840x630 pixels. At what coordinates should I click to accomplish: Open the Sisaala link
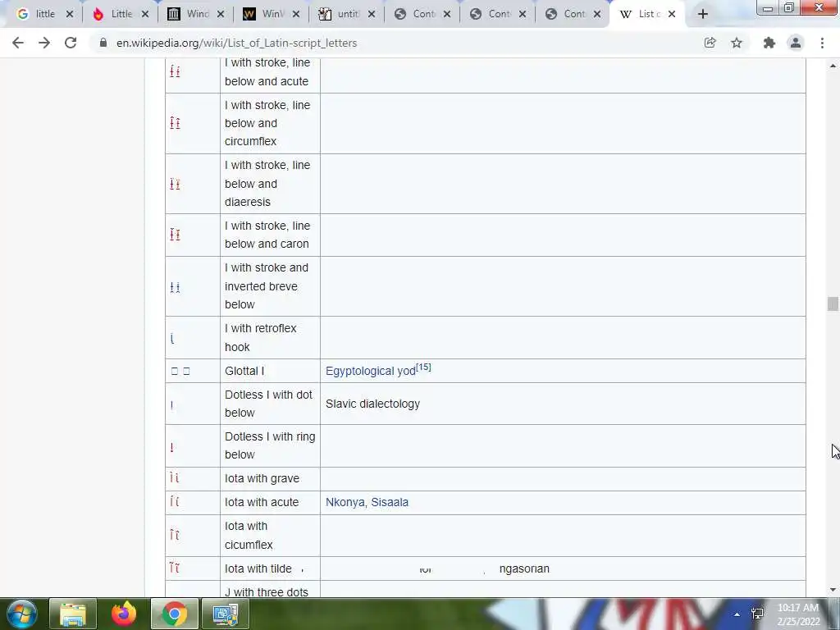pyautogui.click(x=390, y=502)
